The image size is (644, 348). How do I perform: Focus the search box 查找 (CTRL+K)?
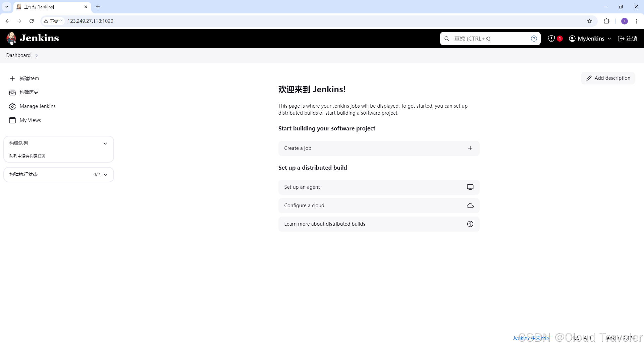click(490, 39)
